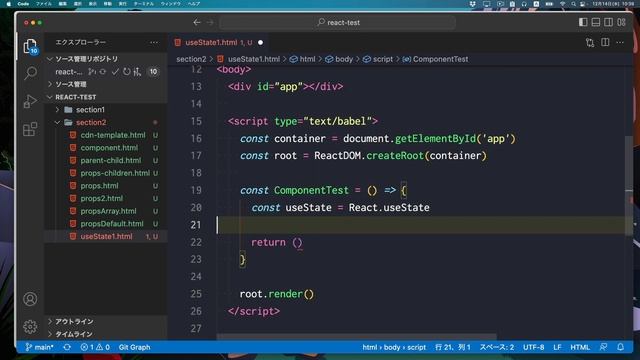The width and height of the screenshot is (640, 360).
Task: Change indentation via スペース: 2
Action: pyautogui.click(x=497, y=347)
